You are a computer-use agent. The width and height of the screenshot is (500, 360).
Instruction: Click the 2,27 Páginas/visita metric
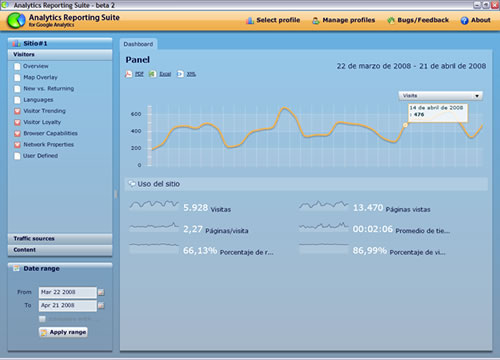pyautogui.click(x=216, y=229)
